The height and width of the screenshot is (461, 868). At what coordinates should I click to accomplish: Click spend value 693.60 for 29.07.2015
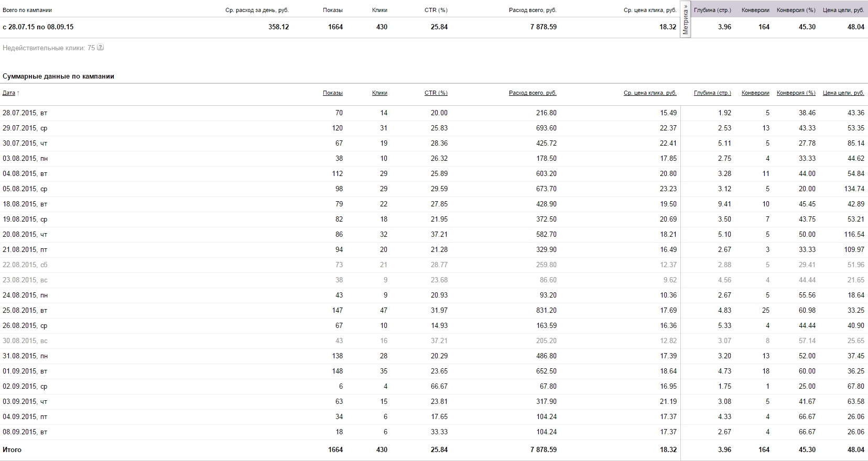tap(546, 128)
